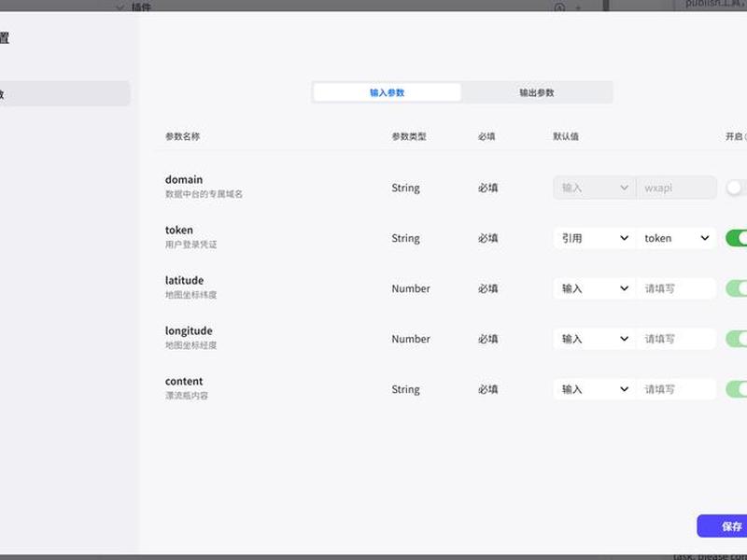Click the latitude parameter name
Image resolution: width=747 pixels, height=560 pixels.
(x=184, y=281)
